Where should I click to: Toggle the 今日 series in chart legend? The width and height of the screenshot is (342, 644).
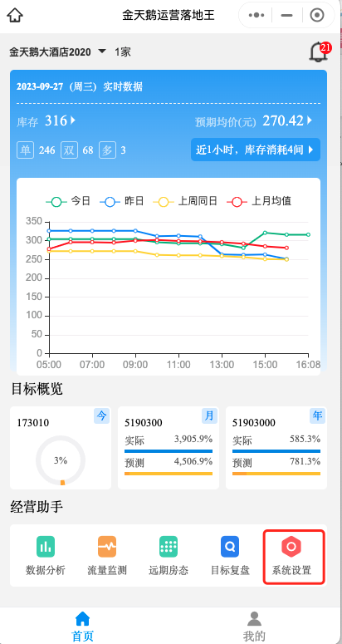(x=68, y=202)
